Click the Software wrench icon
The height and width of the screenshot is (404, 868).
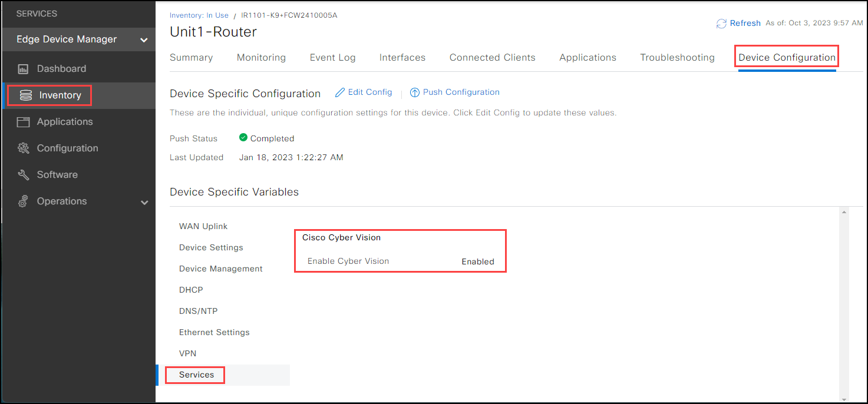23,175
